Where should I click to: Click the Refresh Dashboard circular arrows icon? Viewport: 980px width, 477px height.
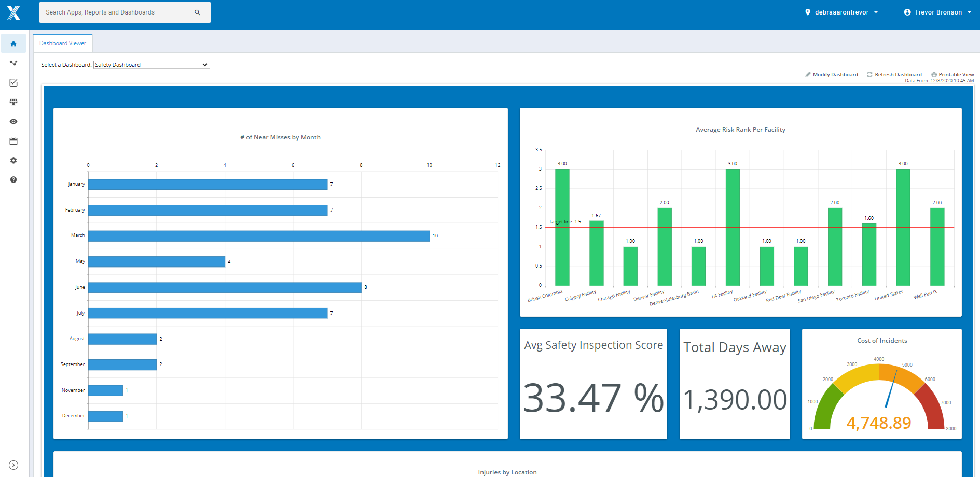pos(869,74)
